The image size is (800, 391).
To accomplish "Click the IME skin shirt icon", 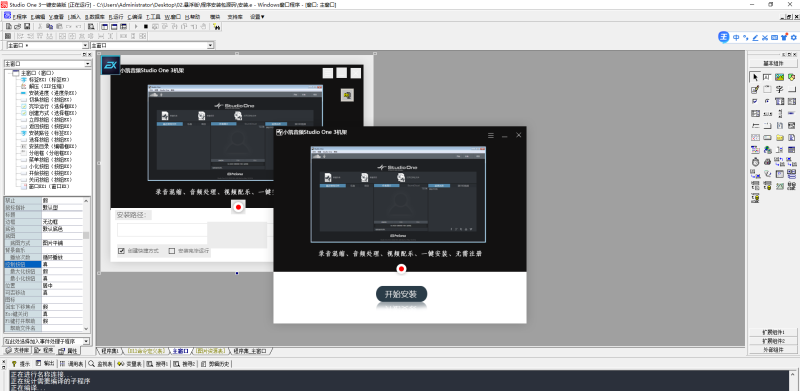I will click(784, 37).
